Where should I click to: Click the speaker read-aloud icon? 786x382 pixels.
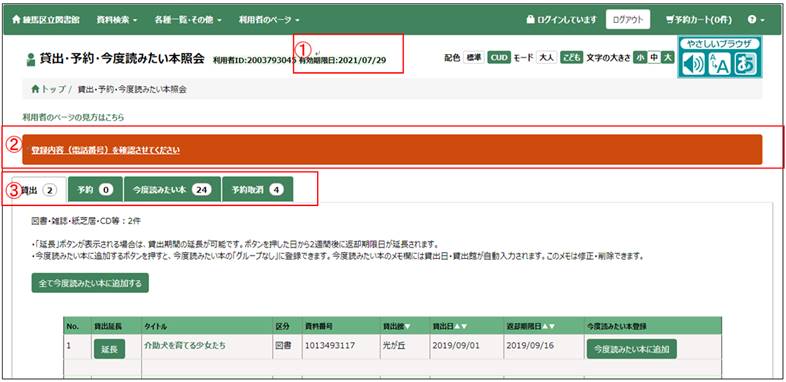694,65
